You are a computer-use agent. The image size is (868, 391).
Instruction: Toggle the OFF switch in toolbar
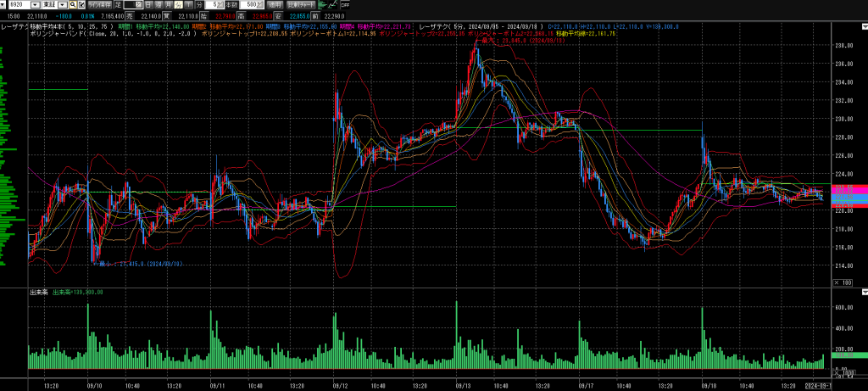click(x=345, y=5)
